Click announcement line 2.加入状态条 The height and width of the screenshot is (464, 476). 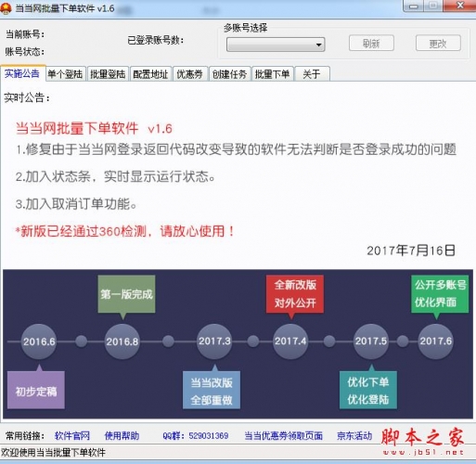(115, 176)
